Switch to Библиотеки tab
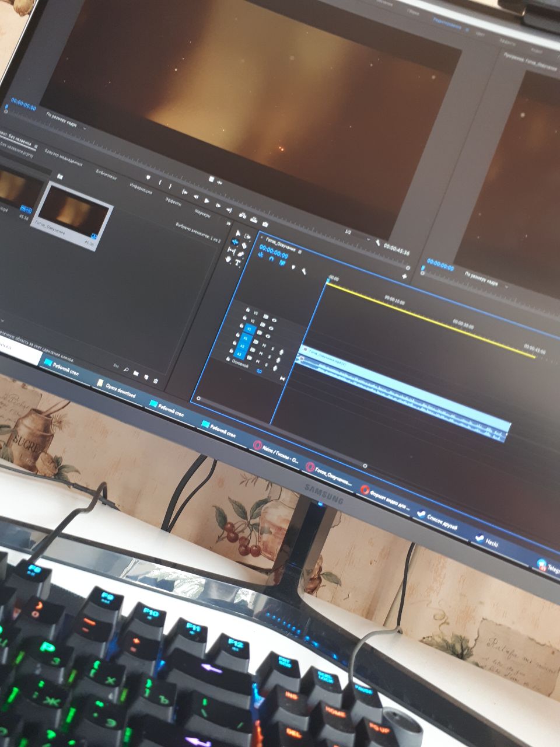The width and height of the screenshot is (560, 747). 106,174
